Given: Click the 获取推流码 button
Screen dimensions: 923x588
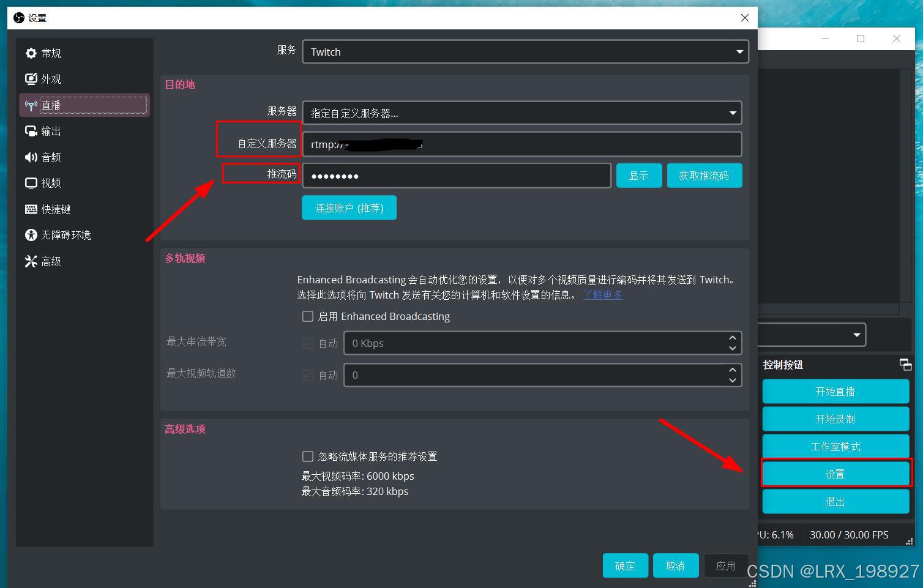Looking at the screenshot, I should pos(704,176).
